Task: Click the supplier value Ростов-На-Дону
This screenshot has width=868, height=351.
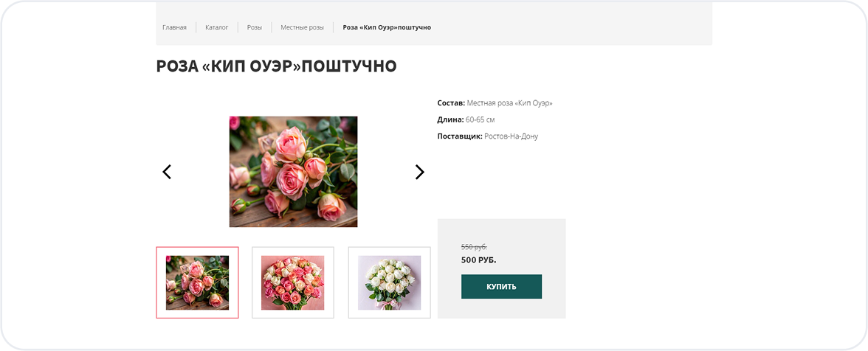Action: click(x=512, y=136)
